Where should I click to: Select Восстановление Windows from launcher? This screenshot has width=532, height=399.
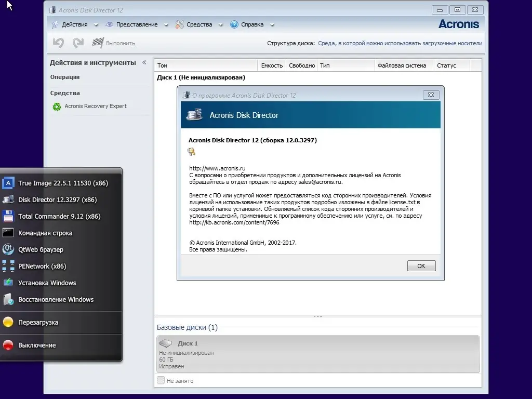coord(61,299)
